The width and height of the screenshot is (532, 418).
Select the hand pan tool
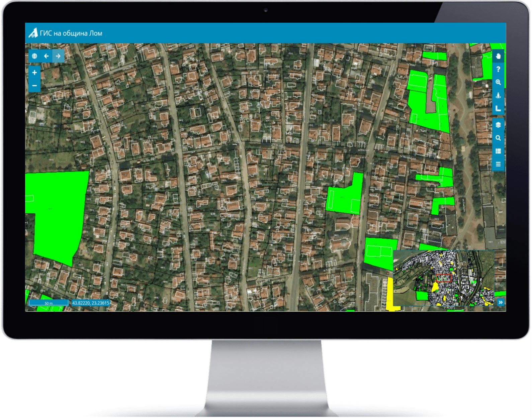point(498,56)
